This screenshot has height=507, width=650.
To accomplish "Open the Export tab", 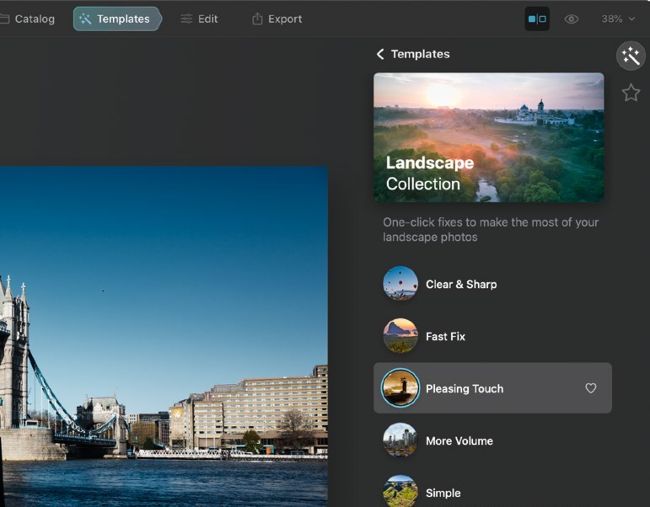I will (277, 19).
